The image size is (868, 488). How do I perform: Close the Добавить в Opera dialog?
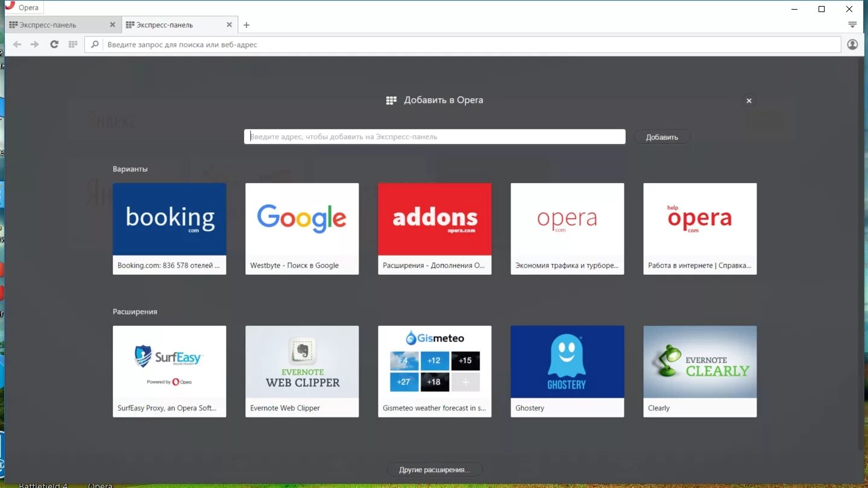click(749, 101)
